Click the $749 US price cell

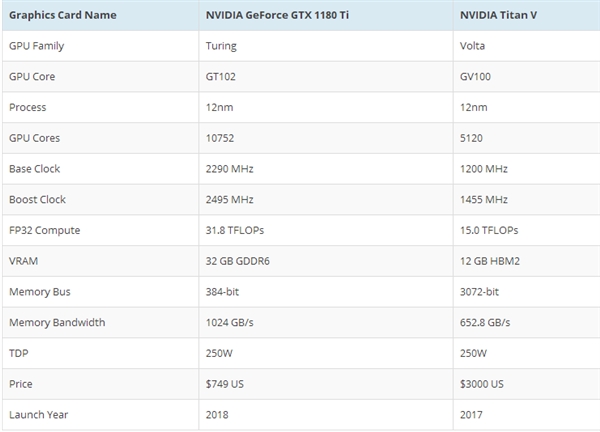click(227, 383)
